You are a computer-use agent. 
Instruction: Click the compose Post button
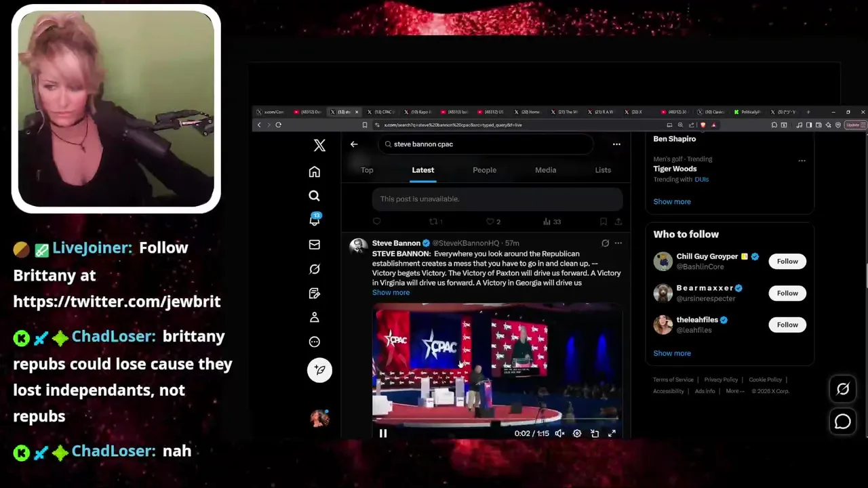point(319,370)
